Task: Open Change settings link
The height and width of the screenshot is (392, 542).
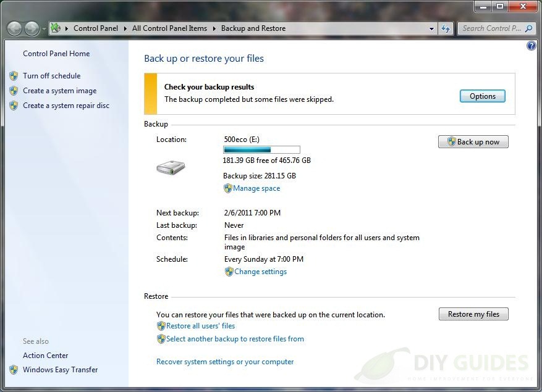Action: tap(261, 272)
